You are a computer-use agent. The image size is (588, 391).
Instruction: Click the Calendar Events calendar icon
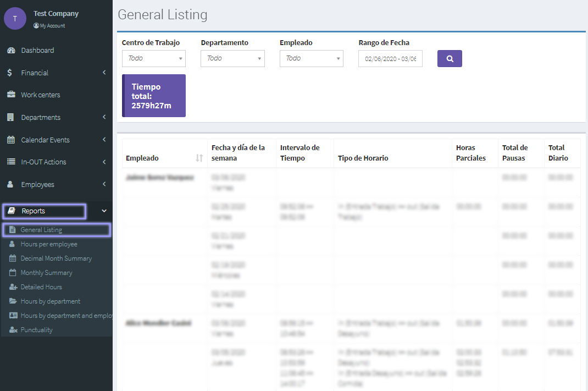coord(11,140)
